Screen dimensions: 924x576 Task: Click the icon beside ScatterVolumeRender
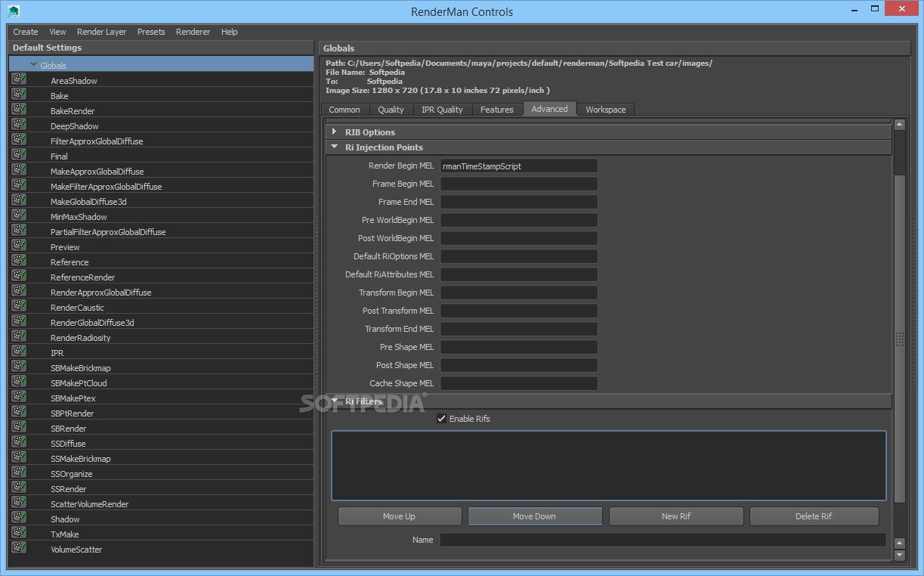click(19, 503)
